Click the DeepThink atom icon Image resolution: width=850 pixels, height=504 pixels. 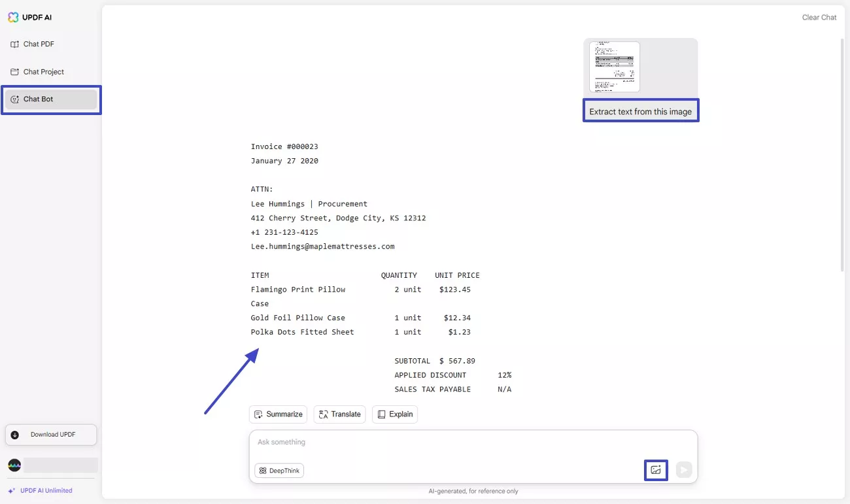pyautogui.click(x=263, y=471)
